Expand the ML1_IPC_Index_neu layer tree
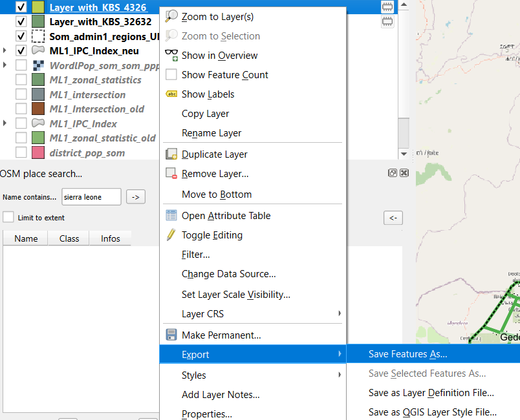 tap(5, 50)
